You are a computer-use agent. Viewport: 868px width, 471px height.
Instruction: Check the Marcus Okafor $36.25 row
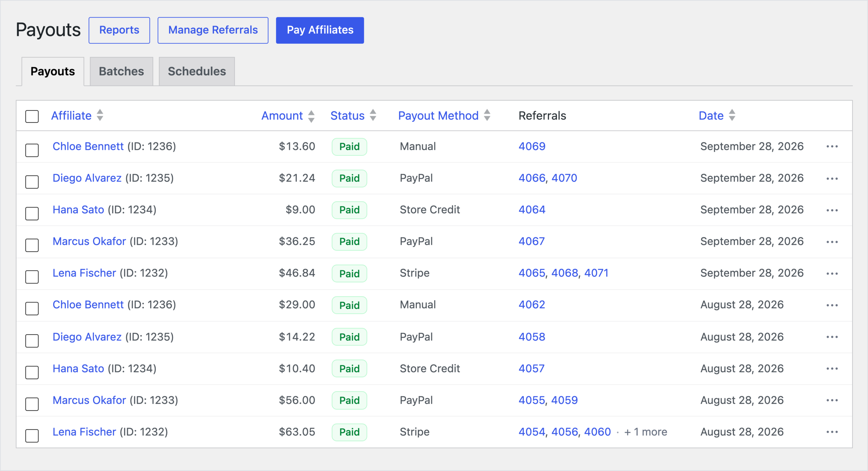[x=32, y=245]
